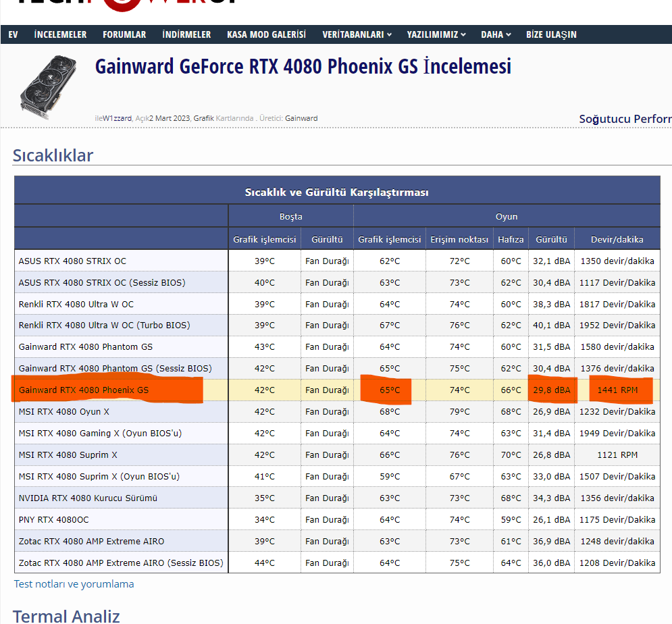Click the Erişim noktası column header
The width and height of the screenshot is (672, 624).
point(459,240)
